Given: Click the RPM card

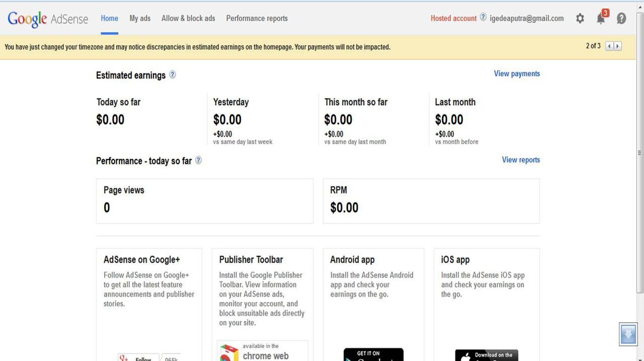Looking at the screenshot, I should tap(431, 201).
